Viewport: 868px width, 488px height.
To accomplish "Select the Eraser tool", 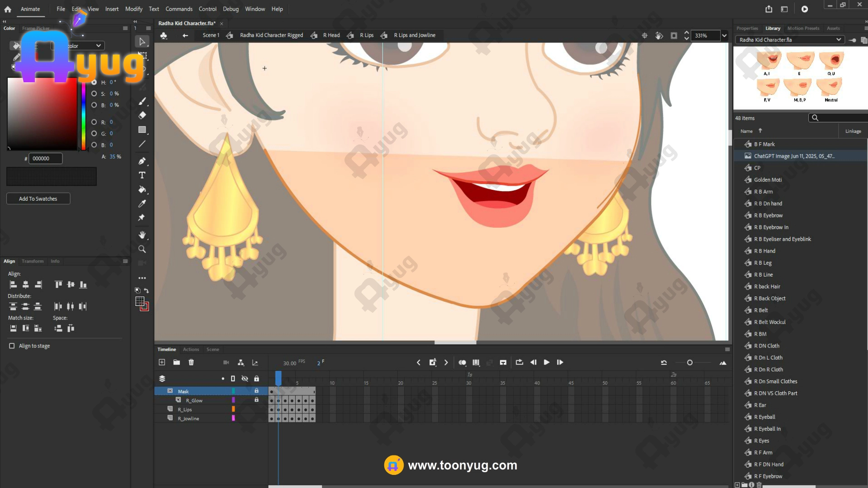I will pyautogui.click(x=142, y=115).
